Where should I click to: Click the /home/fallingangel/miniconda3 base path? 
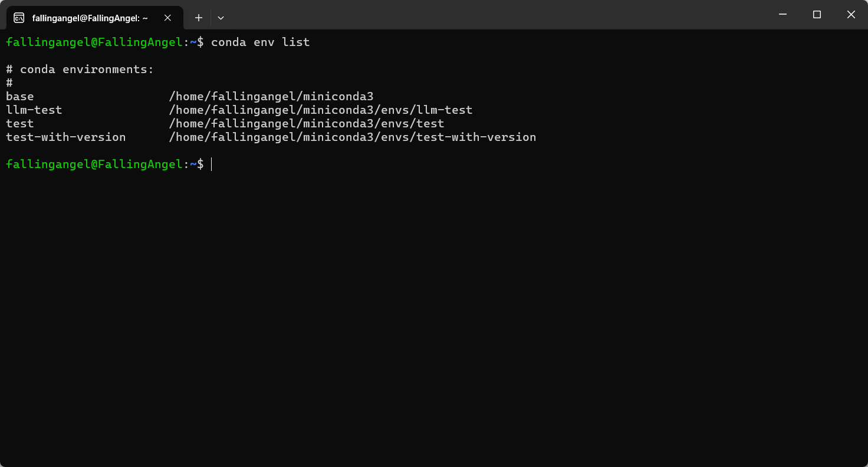tap(271, 97)
